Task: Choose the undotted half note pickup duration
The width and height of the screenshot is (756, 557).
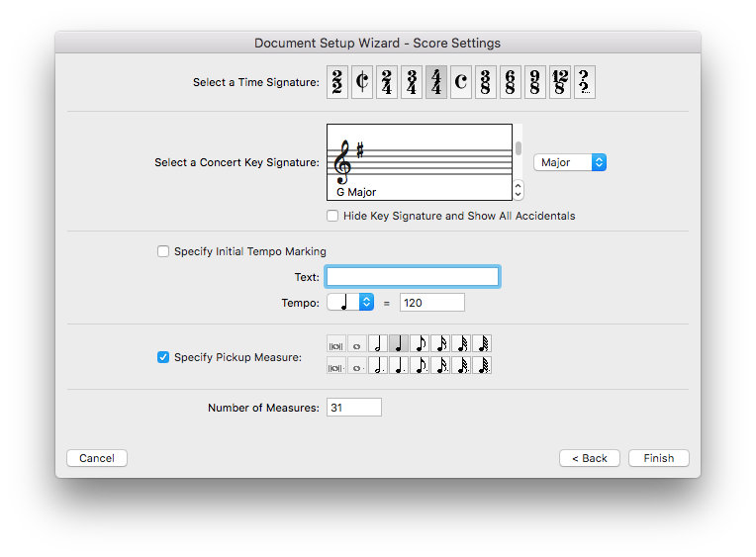Action: coord(378,344)
